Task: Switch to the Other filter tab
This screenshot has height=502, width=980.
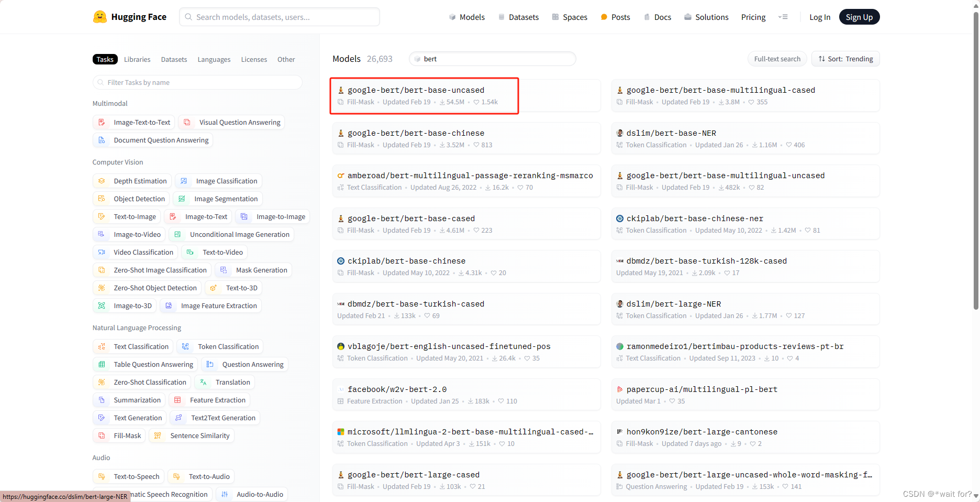Action: tap(286, 59)
